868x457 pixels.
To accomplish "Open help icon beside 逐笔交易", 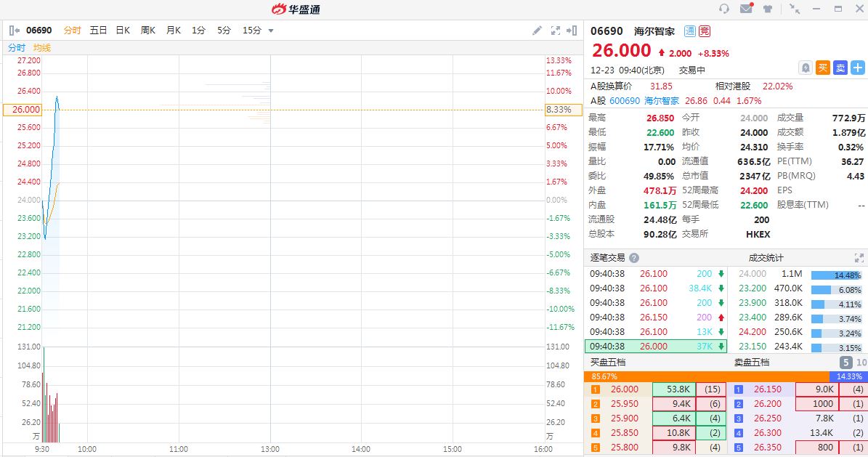I will (634, 258).
